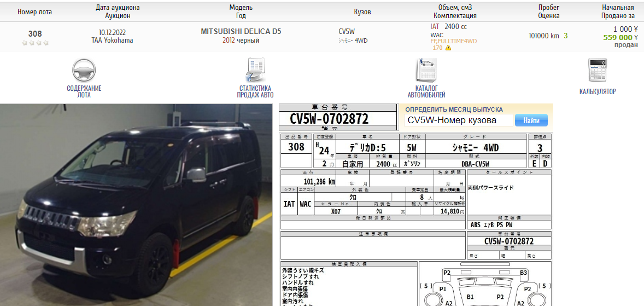This screenshot has height=306, width=644.
Task: Click the 14,810 recycle fee value
Action: point(449,211)
